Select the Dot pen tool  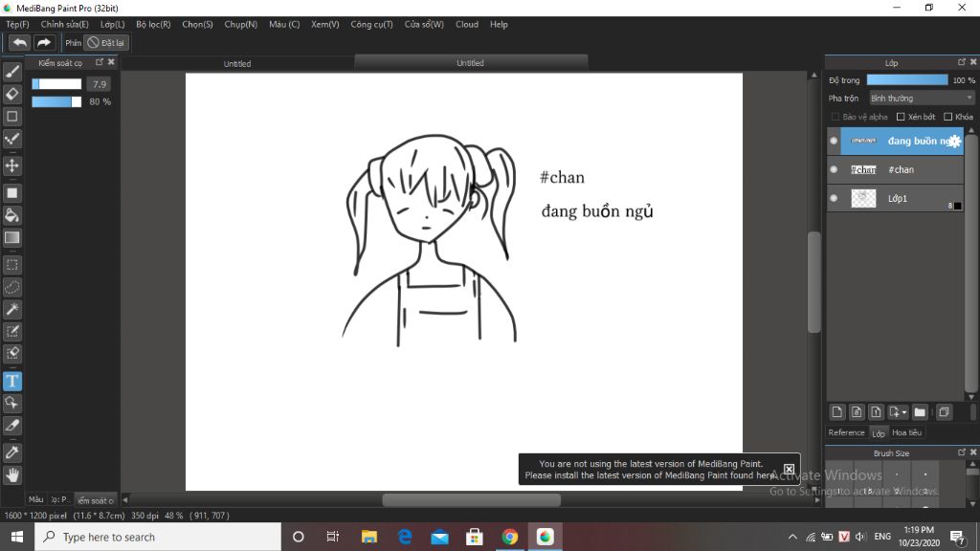pos(11,139)
